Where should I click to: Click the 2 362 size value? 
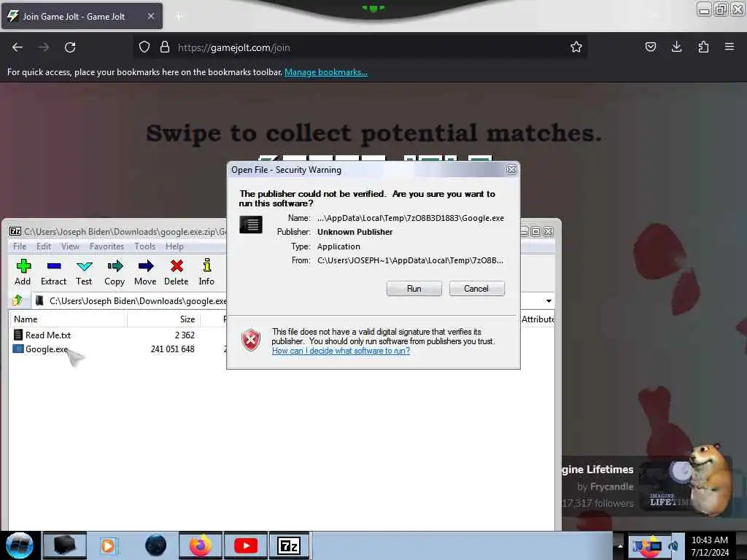tap(185, 335)
